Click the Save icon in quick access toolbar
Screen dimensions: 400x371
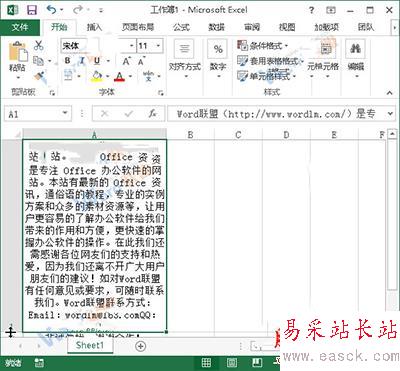32,10
